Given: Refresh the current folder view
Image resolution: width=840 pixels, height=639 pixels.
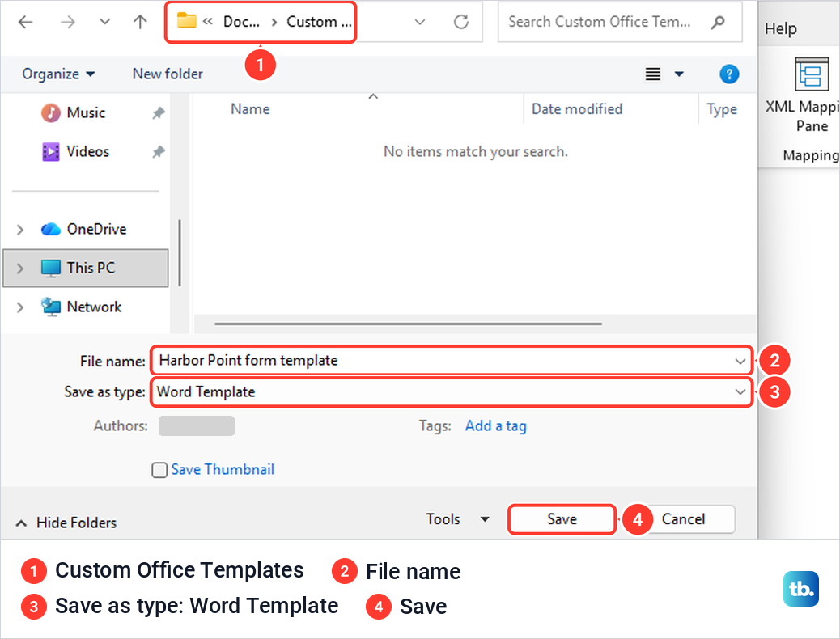Looking at the screenshot, I should (x=461, y=22).
